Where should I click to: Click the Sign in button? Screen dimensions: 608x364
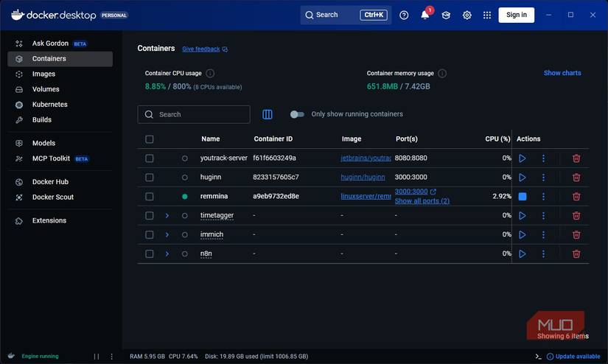point(516,15)
